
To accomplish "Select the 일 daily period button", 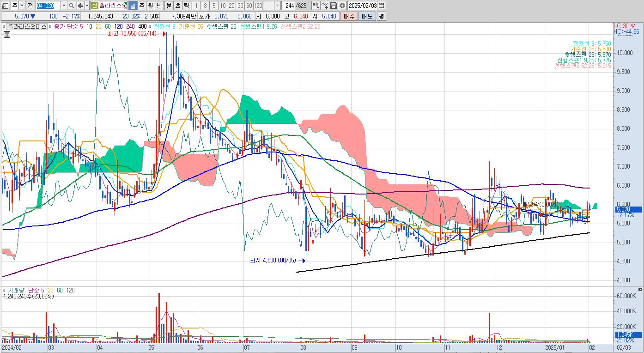I will 133,6.
